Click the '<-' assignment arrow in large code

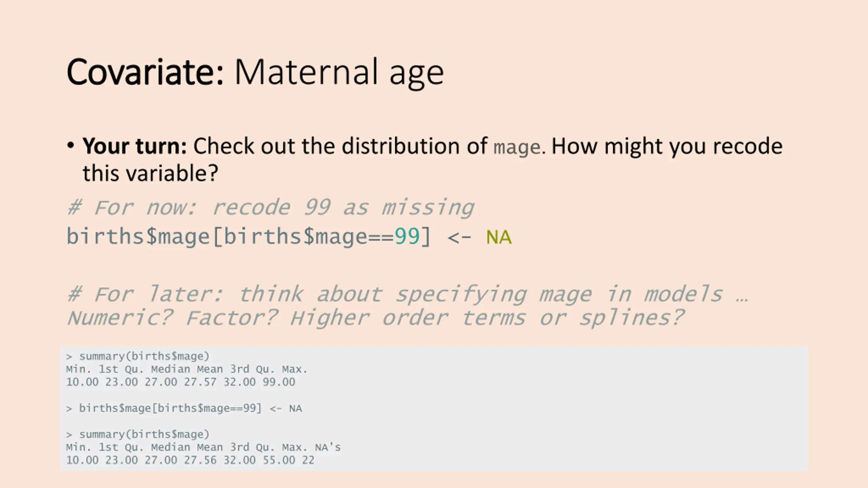tap(459, 237)
